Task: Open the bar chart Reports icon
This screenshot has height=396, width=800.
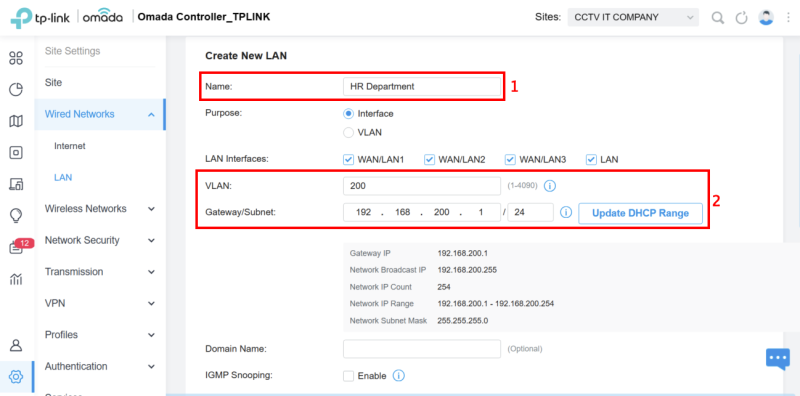Action: point(16,279)
